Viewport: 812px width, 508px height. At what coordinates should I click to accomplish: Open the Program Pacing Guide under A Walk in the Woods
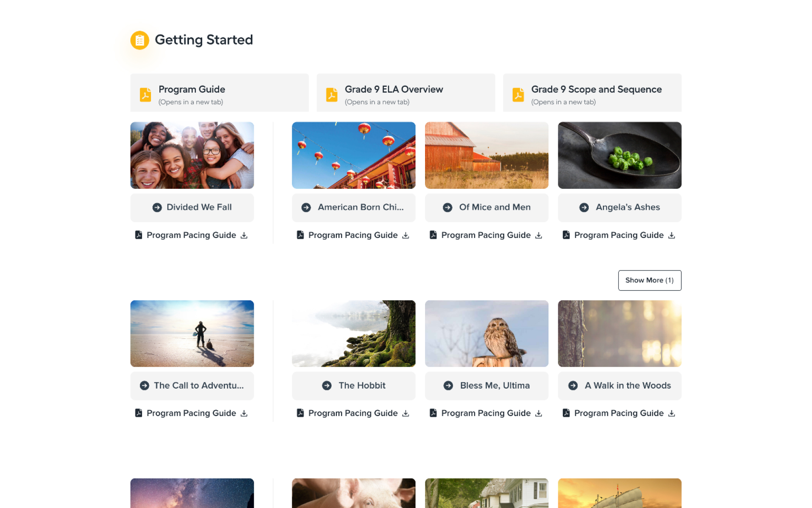tap(619, 413)
